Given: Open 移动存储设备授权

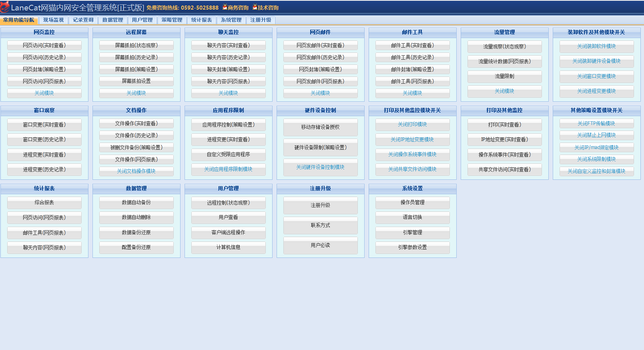Looking at the screenshot, I should point(320,127).
